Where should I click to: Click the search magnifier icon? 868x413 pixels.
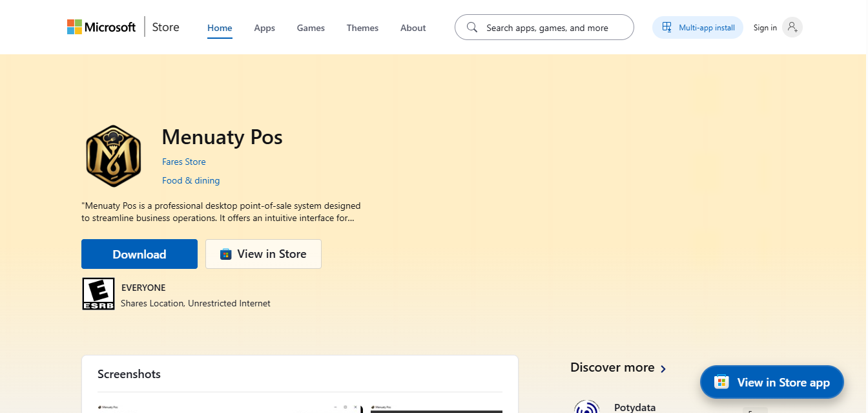tap(472, 27)
